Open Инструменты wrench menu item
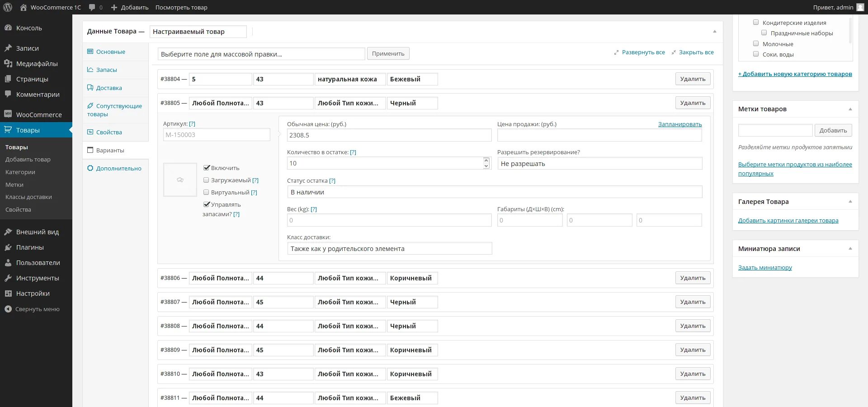This screenshot has height=407, width=868. point(8,278)
